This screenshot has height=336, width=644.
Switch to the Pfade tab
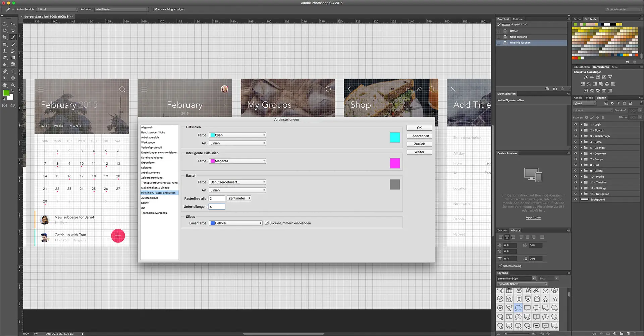pos(589,98)
